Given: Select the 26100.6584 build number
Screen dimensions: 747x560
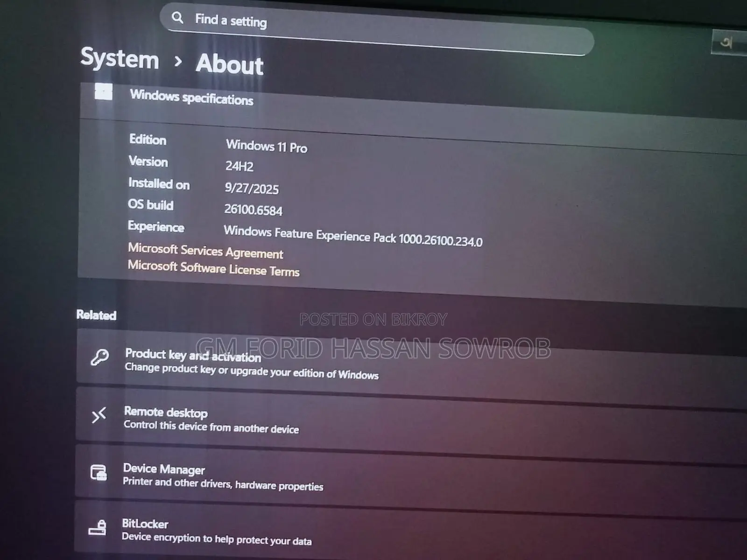Looking at the screenshot, I should pyautogui.click(x=253, y=210).
